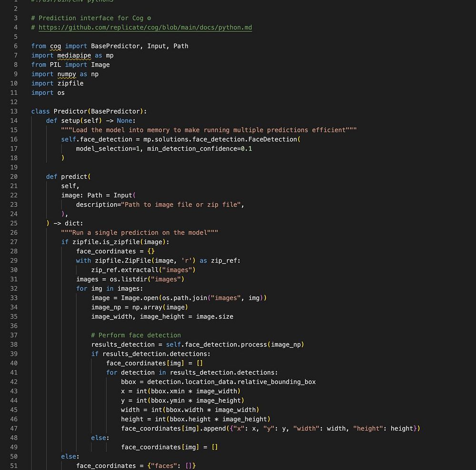Click 'image_width, image_height = image.size' line
Screen dimensions: 476x470
(162, 316)
